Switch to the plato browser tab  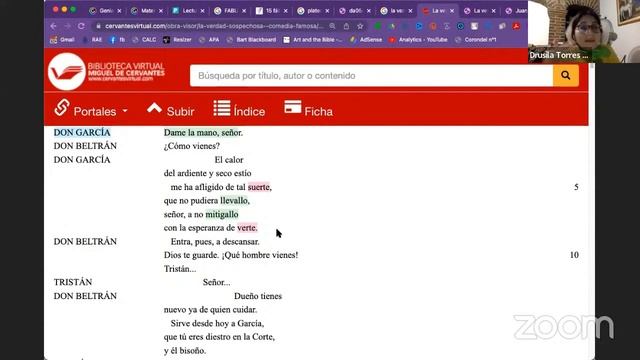[x=313, y=11]
